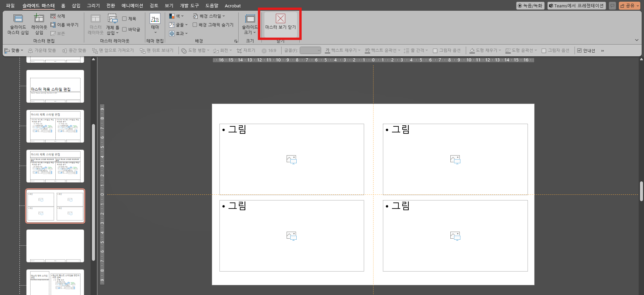Click bottom-left picture placeholder icon

(x=292, y=236)
